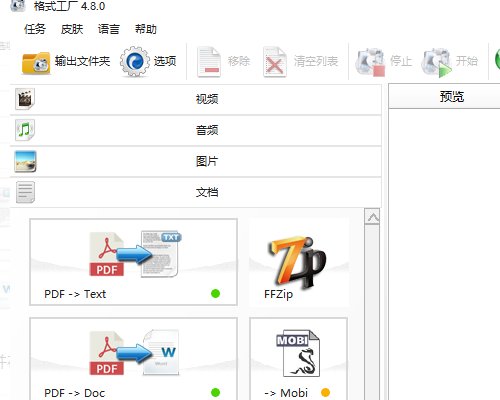Click the 清空列表 label text
Viewport: 500px width, 400px height.
pos(316,61)
